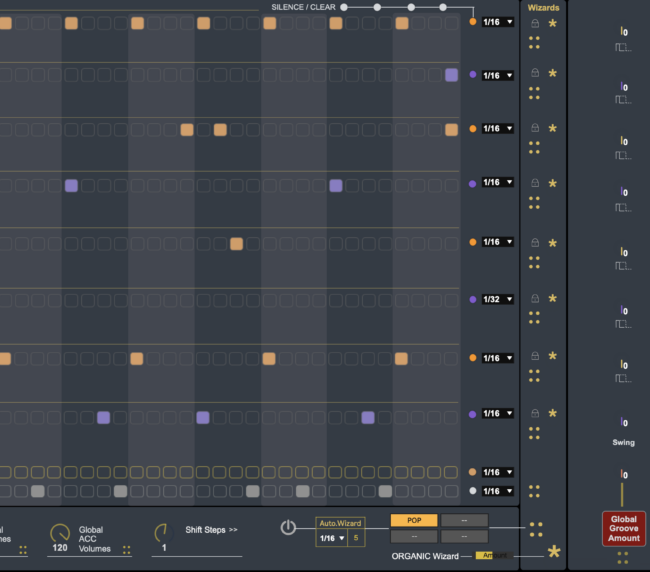Click the Auto.Wizard value field showing 5
Screen dimensions: 650x572
[356, 538]
